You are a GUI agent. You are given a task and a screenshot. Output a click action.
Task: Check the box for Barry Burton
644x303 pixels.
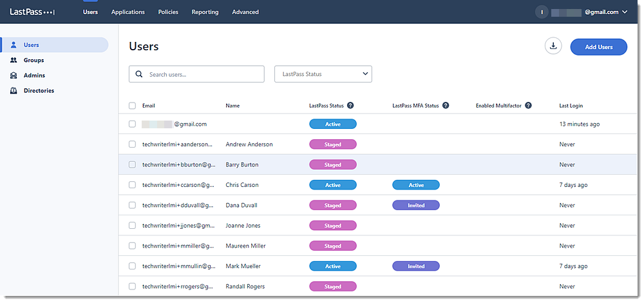[x=132, y=164]
